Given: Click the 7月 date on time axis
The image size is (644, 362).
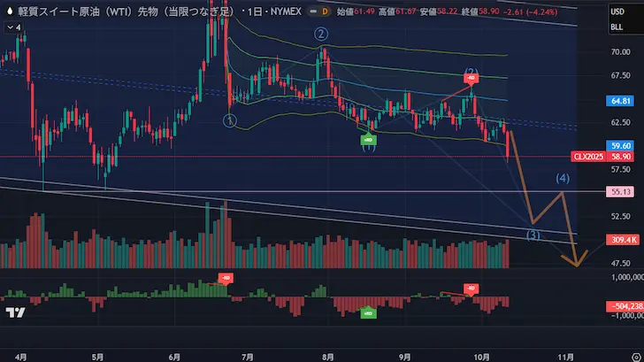Looking at the screenshot, I should click(x=248, y=357).
